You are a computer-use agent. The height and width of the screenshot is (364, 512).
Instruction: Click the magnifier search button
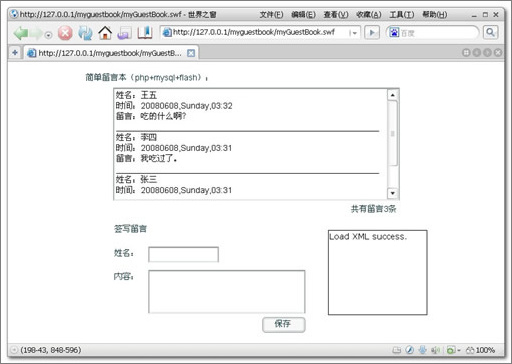490,32
